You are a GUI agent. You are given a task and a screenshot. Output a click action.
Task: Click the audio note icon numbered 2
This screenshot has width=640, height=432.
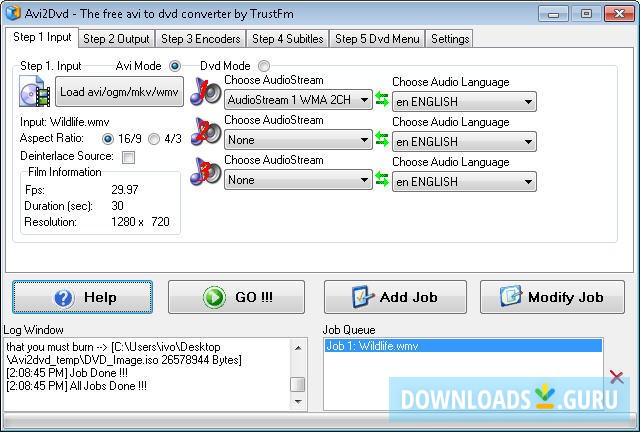(206, 131)
